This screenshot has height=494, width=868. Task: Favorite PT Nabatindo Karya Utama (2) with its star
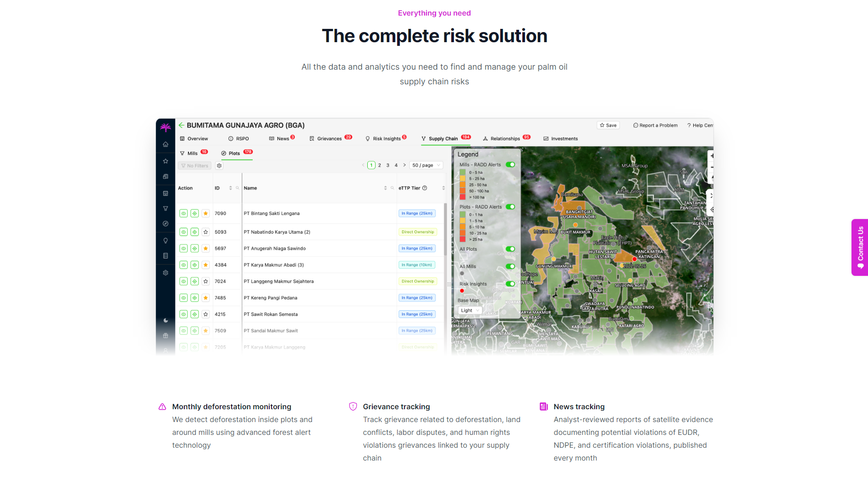coord(206,232)
